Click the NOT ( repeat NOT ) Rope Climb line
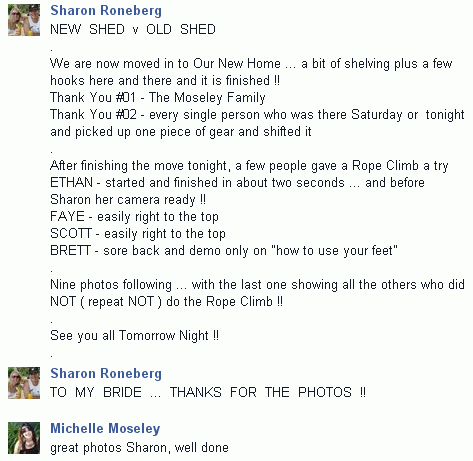Image resolution: width=473 pixels, height=461 pixels. click(x=166, y=302)
